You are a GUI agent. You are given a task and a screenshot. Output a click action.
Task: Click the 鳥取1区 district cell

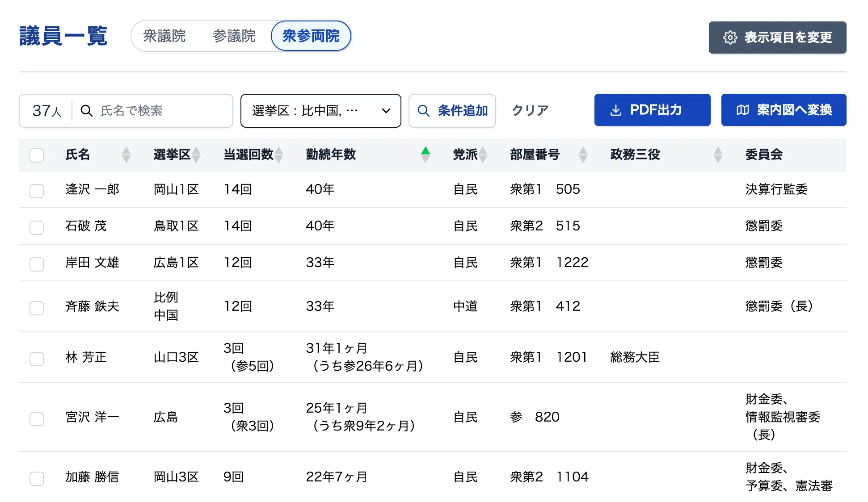click(x=176, y=226)
